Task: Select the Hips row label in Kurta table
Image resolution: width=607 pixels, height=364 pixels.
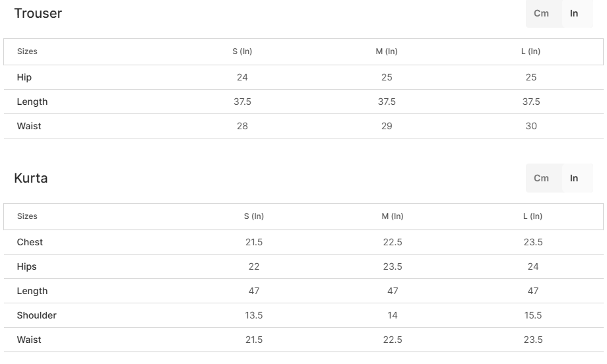Action: tap(26, 266)
